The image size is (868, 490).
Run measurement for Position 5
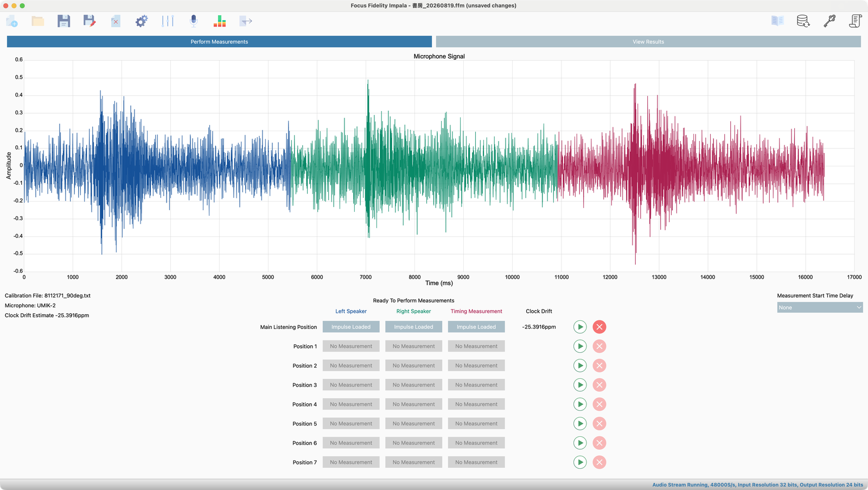(580, 424)
